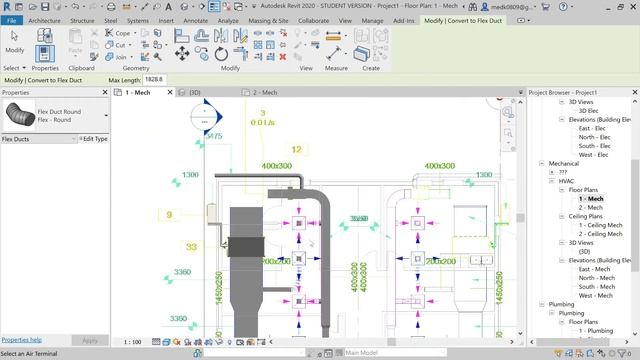The image size is (640, 360).
Task: Open the Select panel dropdown
Action: pos(14,68)
